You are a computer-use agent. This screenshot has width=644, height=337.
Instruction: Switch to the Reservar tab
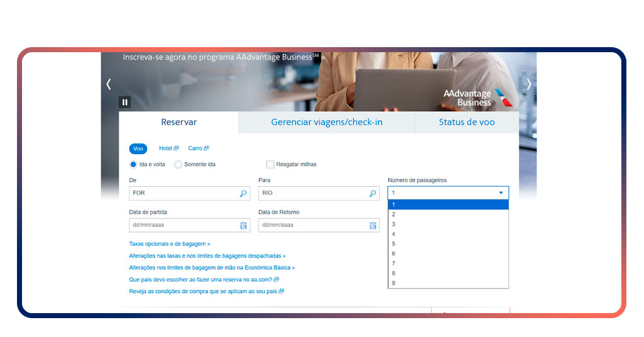point(179,123)
